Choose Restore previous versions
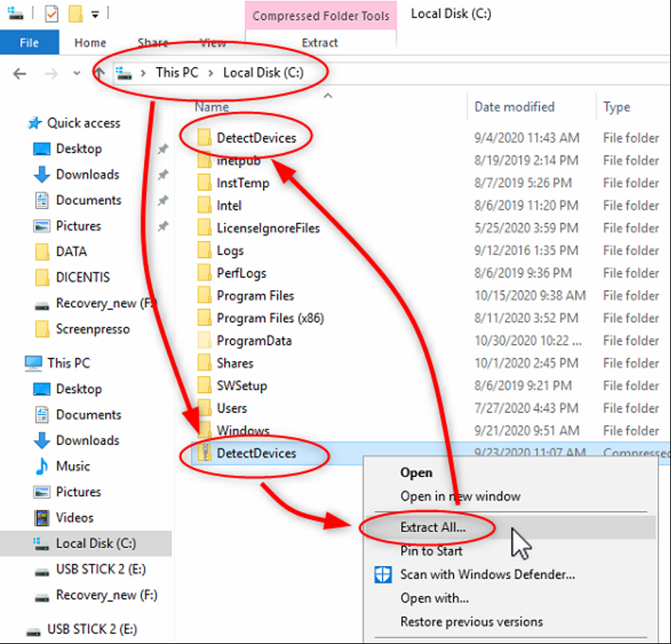The image size is (671, 644). click(x=471, y=622)
